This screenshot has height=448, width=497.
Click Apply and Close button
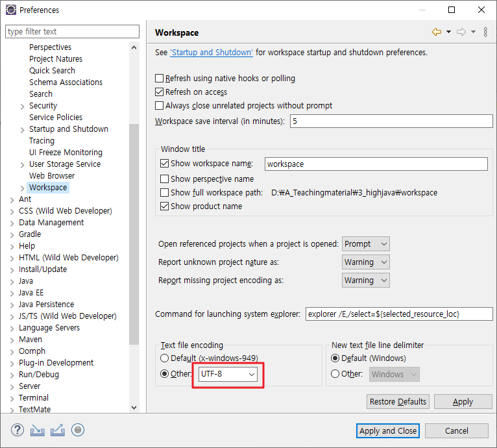[388, 431]
